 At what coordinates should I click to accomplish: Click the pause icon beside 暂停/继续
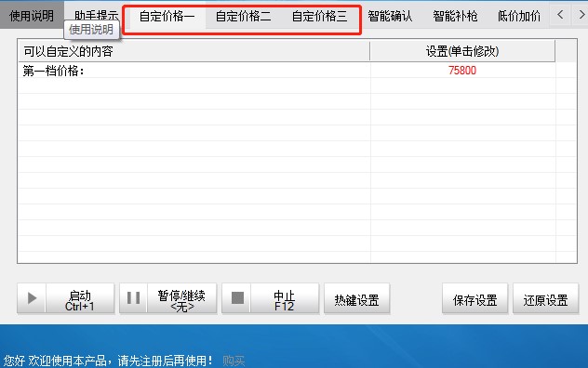[x=133, y=298]
